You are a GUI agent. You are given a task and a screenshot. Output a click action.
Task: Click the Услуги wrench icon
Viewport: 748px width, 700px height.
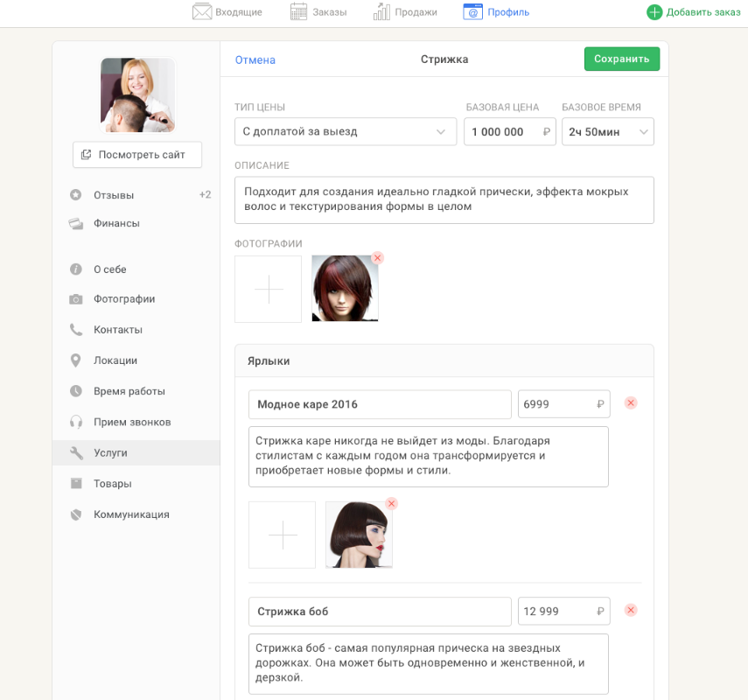point(76,453)
